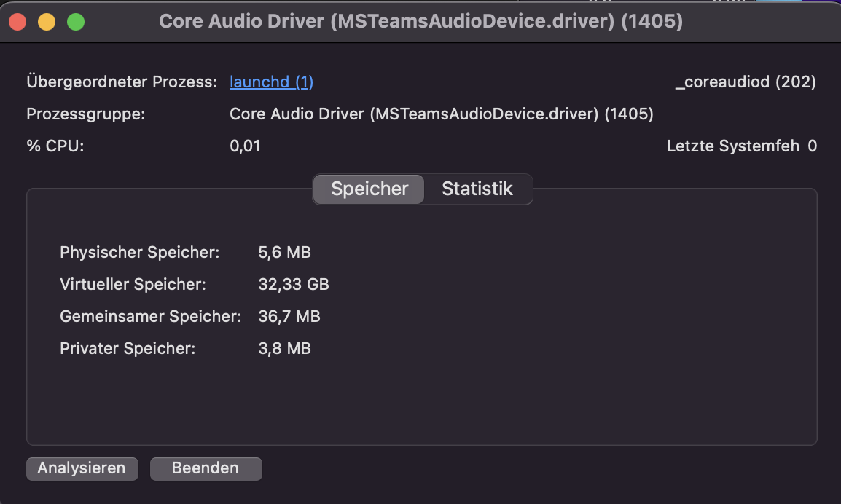Screen dimensions: 841x504
Task: Click the _coreaudiod (202) user text
Action: coord(746,82)
